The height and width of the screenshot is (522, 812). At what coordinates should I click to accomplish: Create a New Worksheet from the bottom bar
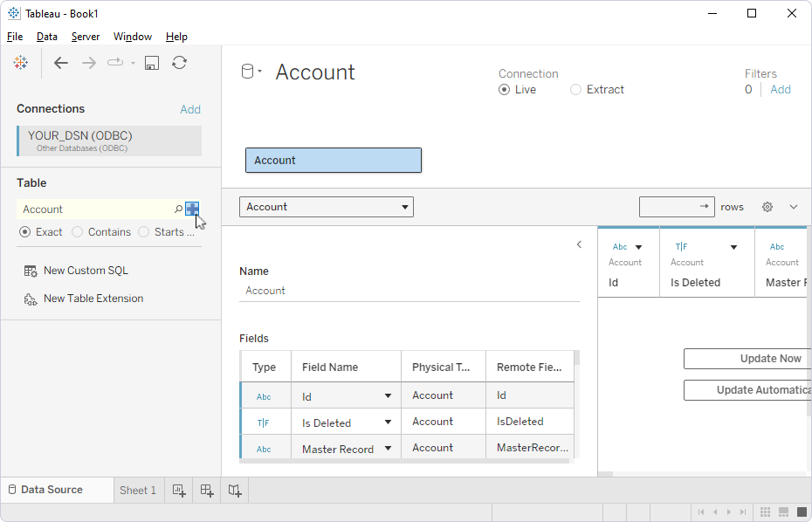tap(178, 491)
